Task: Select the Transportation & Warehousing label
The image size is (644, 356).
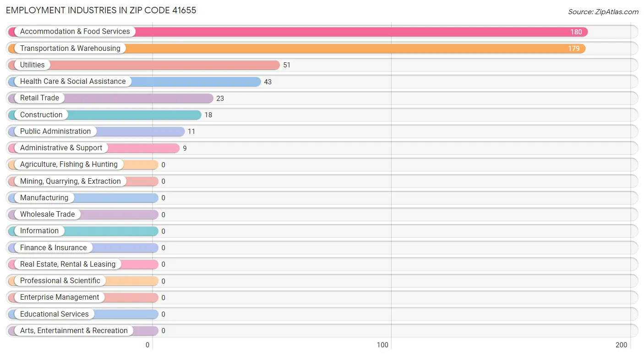Action: coord(70,48)
